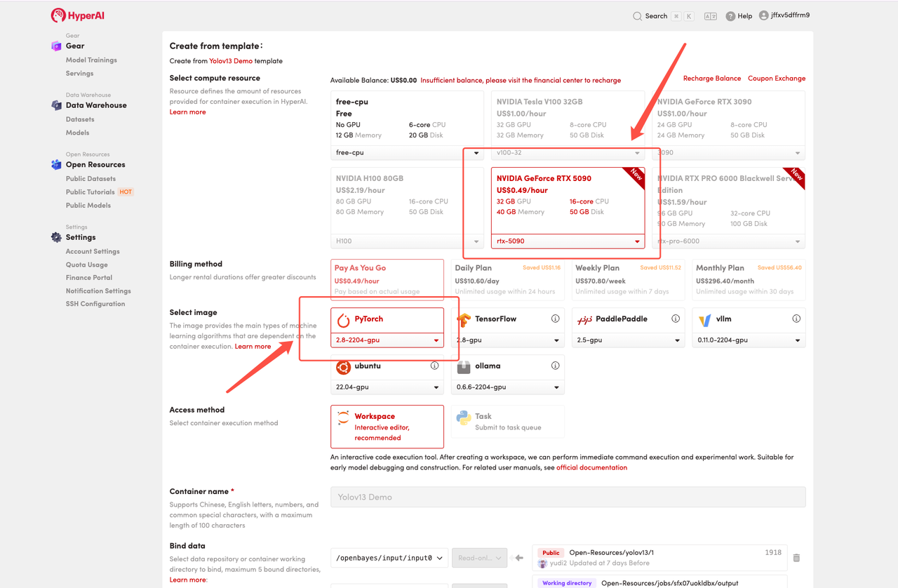
Task: Click the language switch icon
Action: click(711, 16)
